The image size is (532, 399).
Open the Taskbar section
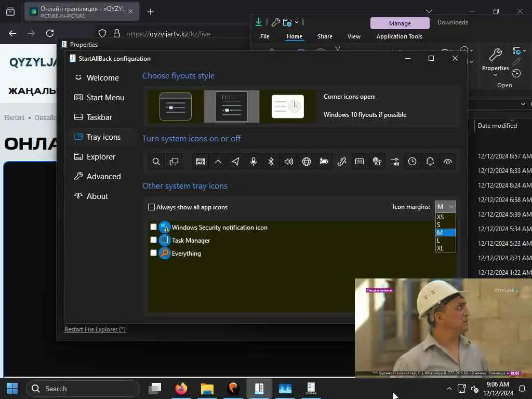(x=102, y=117)
